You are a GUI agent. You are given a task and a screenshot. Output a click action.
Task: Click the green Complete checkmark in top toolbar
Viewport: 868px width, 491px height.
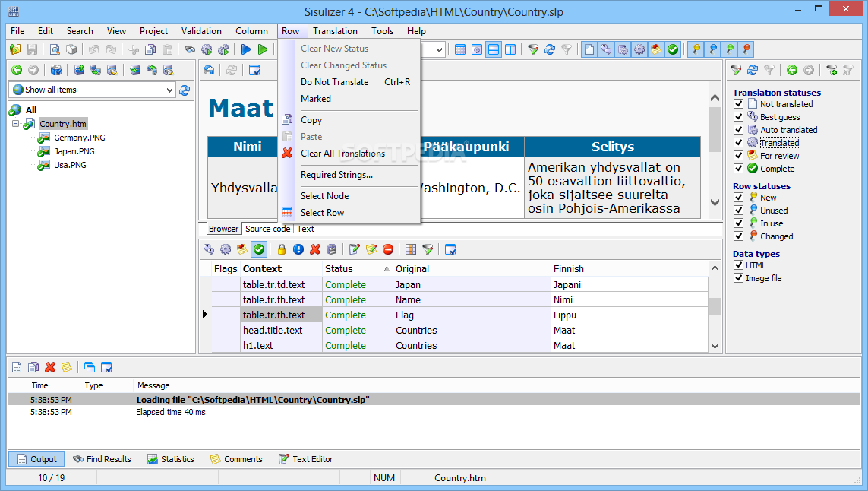click(x=673, y=49)
